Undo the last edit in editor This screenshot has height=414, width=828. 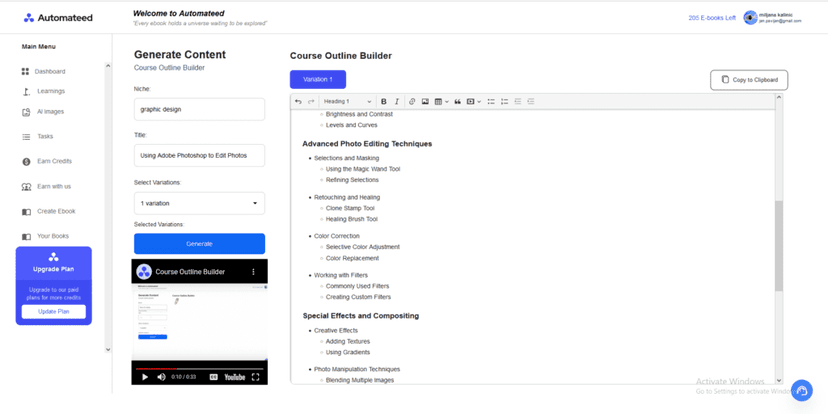click(x=298, y=101)
